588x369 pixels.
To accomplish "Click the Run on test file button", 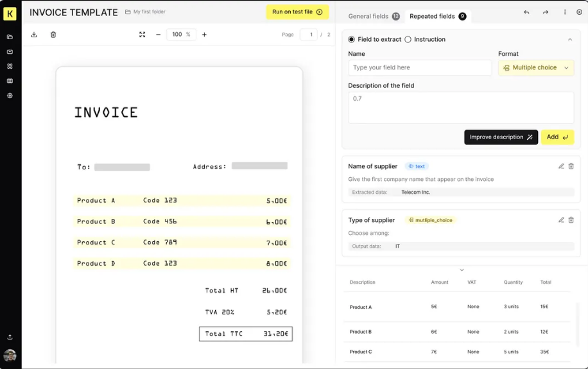I will [297, 12].
